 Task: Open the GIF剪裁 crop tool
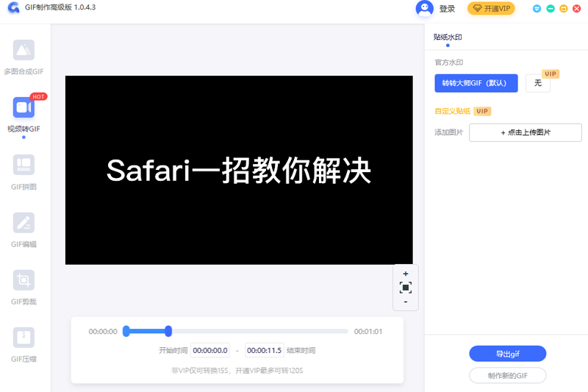[24, 280]
